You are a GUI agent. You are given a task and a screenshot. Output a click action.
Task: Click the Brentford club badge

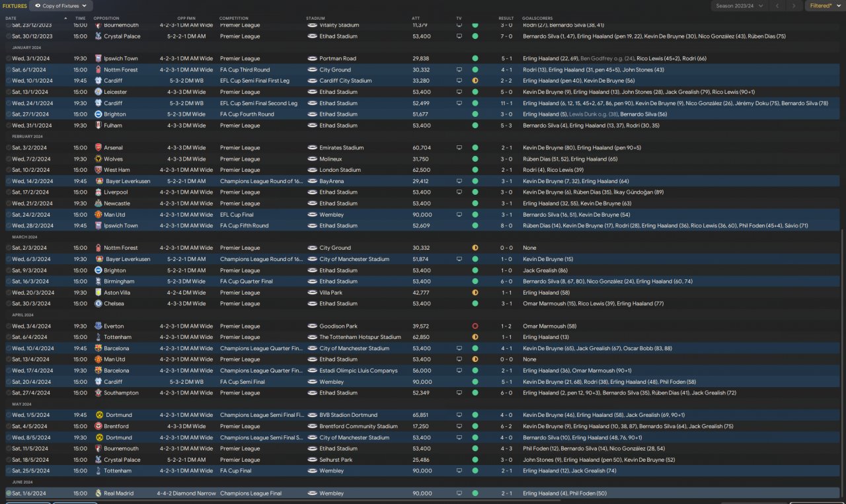pyautogui.click(x=98, y=427)
